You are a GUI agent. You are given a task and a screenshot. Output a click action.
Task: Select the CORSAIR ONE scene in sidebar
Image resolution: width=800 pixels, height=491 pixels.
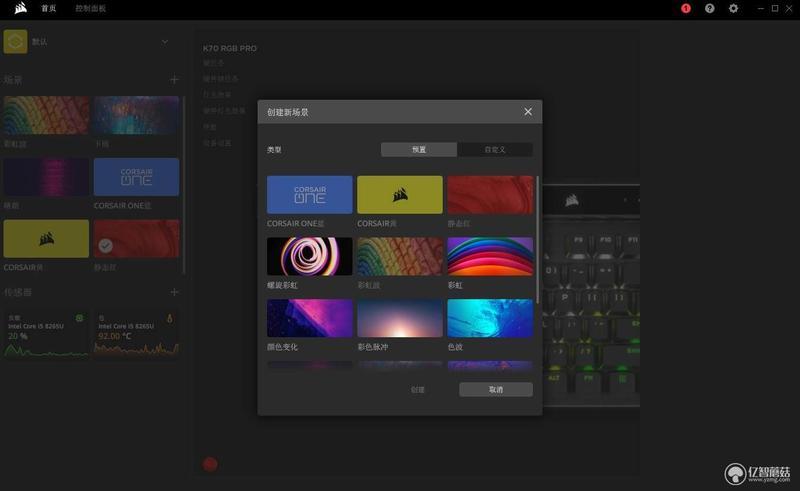point(136,177)
